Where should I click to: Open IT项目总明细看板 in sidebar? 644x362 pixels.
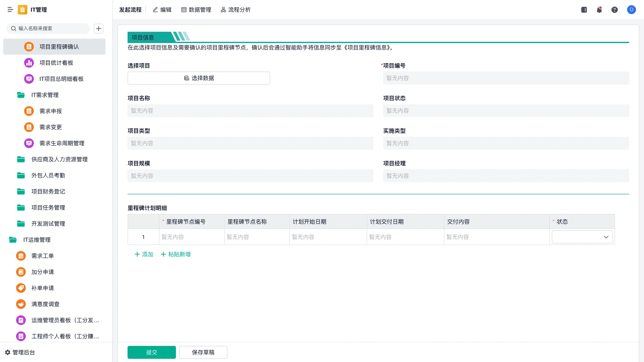click(54, 79)
